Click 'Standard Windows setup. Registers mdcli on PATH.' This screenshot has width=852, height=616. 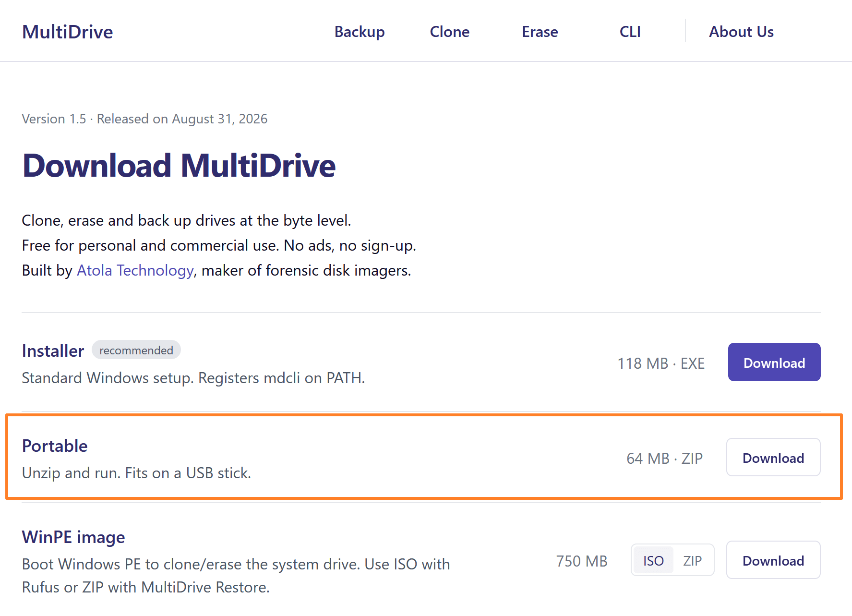[x=193, y=378]
